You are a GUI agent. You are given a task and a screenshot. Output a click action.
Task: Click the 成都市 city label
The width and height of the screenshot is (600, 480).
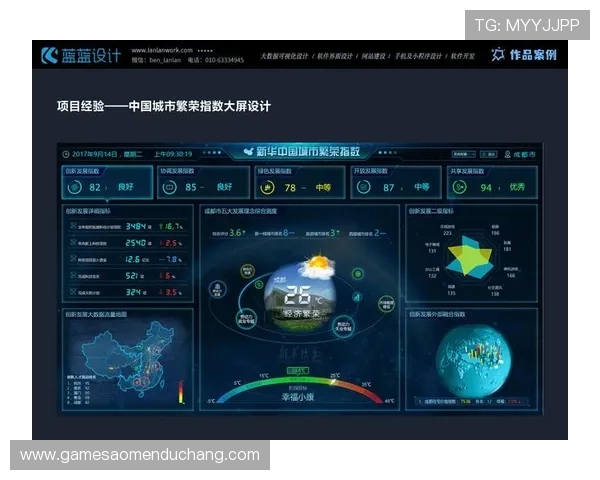point(524,154)
